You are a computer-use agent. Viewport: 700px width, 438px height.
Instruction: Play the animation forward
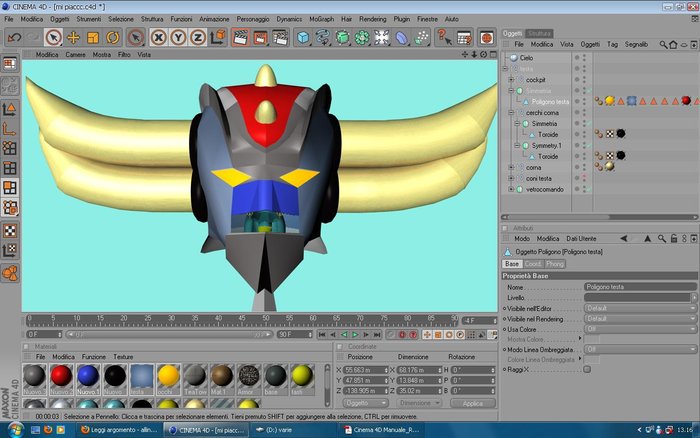pos(355,334)
